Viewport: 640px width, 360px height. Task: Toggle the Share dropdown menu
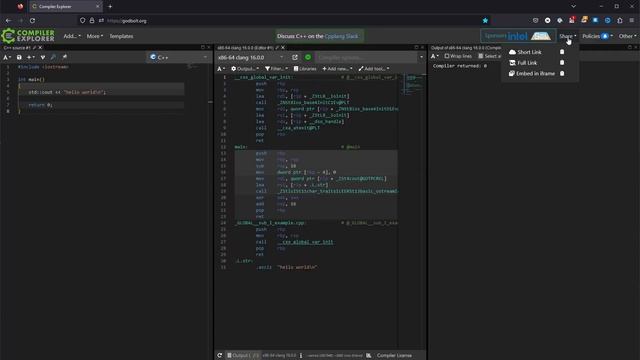(567, 36)
